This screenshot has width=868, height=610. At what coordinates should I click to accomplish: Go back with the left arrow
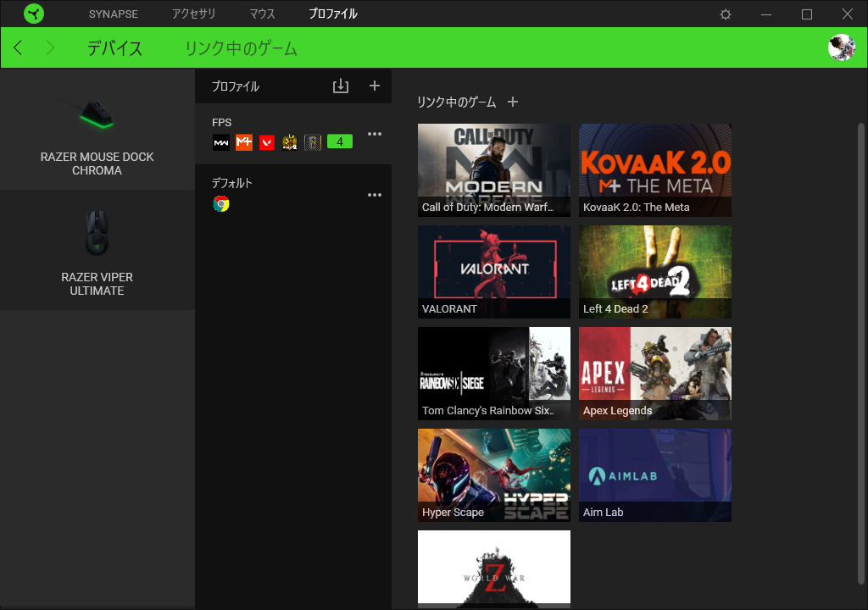[x=18, y=47]
